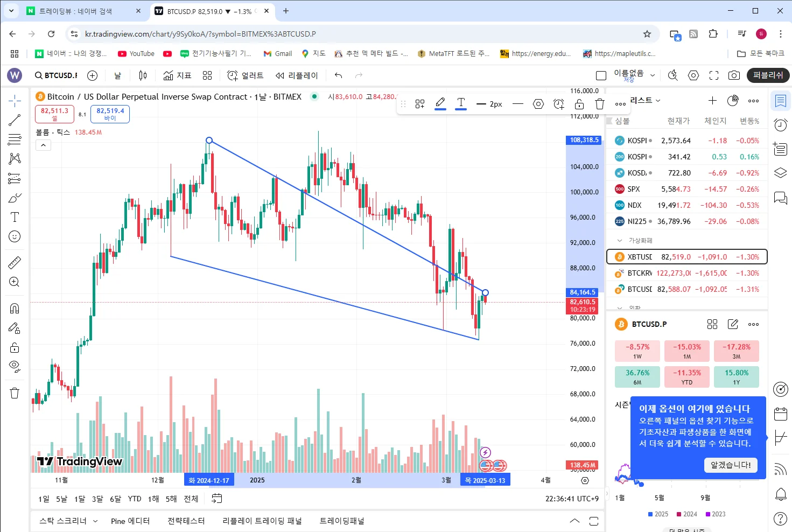The height and width of the screenshot is (532, 792).
Task: Open chart settings hexagon in top toolbar
Action: [693, 75]
